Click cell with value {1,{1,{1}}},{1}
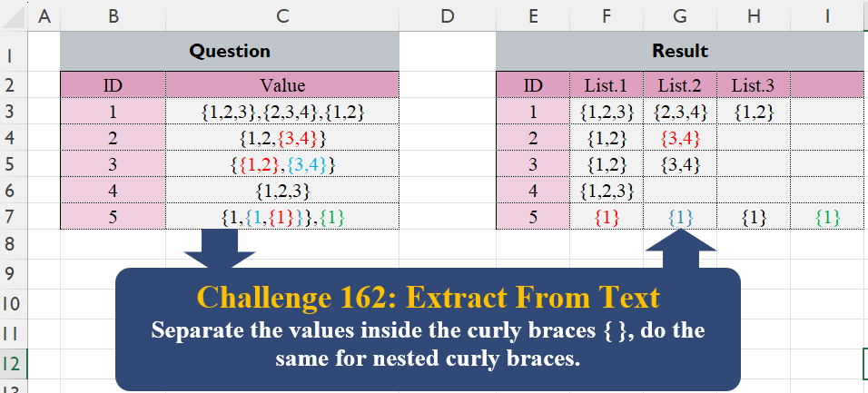 [x=282, y=218]
